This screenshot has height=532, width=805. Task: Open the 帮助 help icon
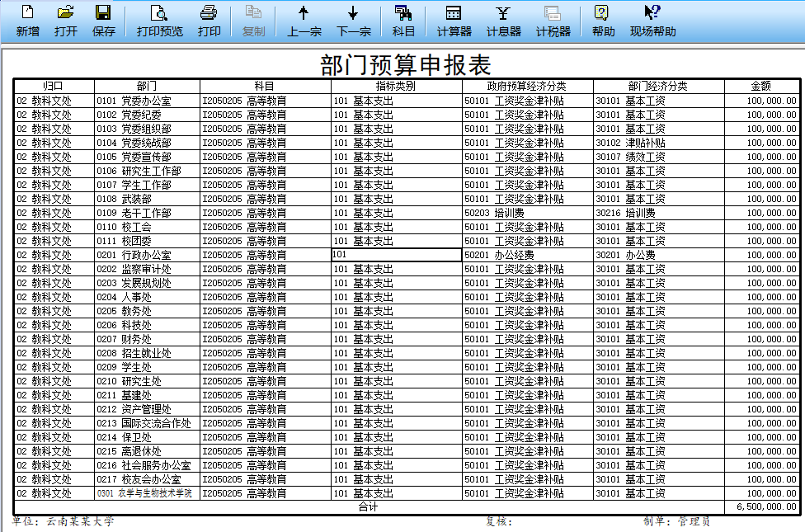pyautogui.click(x=603, y=21)
